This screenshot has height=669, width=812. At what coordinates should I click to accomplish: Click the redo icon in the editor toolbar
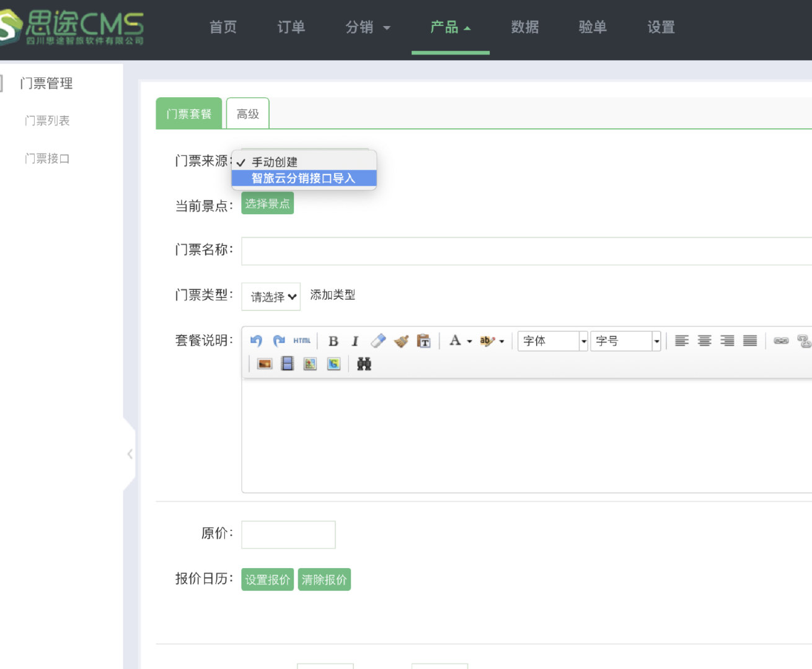click(x=279, y=341)
